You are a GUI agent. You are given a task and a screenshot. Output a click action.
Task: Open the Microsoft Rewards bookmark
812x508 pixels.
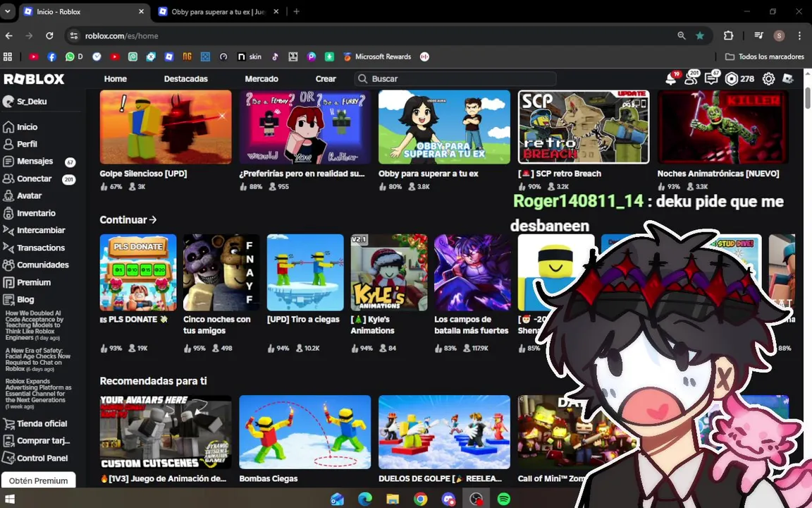pyautogui.click(x=377, y=56)
